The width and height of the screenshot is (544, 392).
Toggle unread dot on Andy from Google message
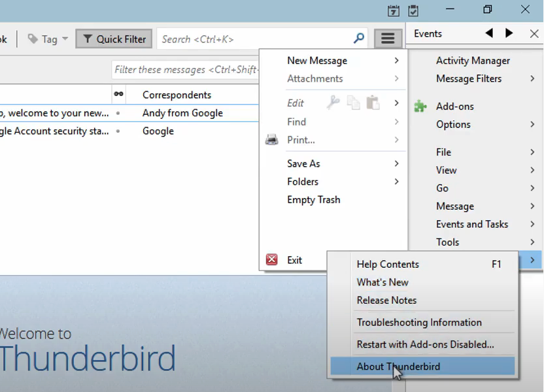[118, 112]
